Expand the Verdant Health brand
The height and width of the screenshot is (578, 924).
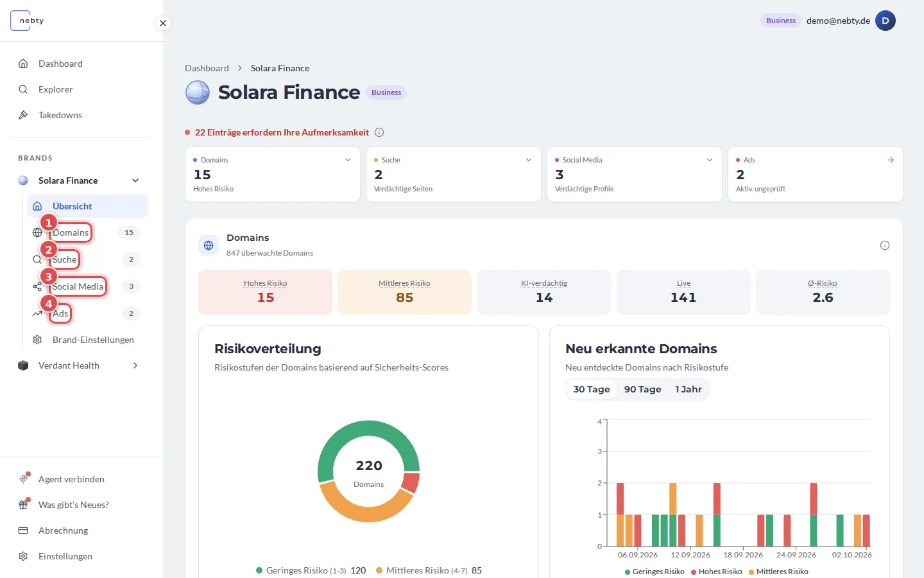[135, 365]
